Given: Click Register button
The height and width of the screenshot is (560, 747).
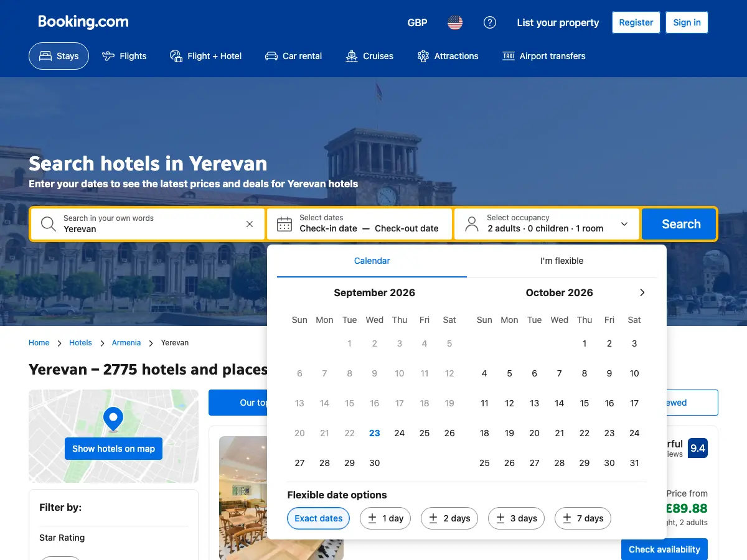Looking at the screenshot, I should [636, 22].
